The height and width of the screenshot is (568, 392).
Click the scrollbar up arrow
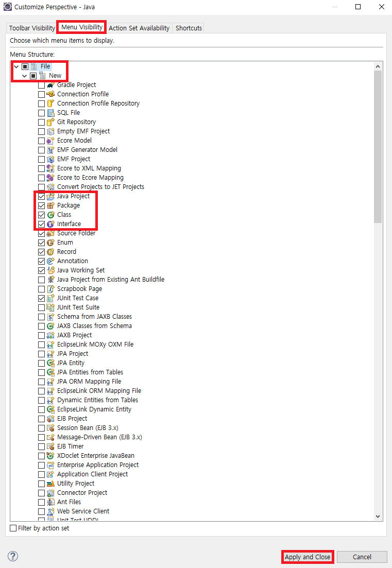[378, 66]
